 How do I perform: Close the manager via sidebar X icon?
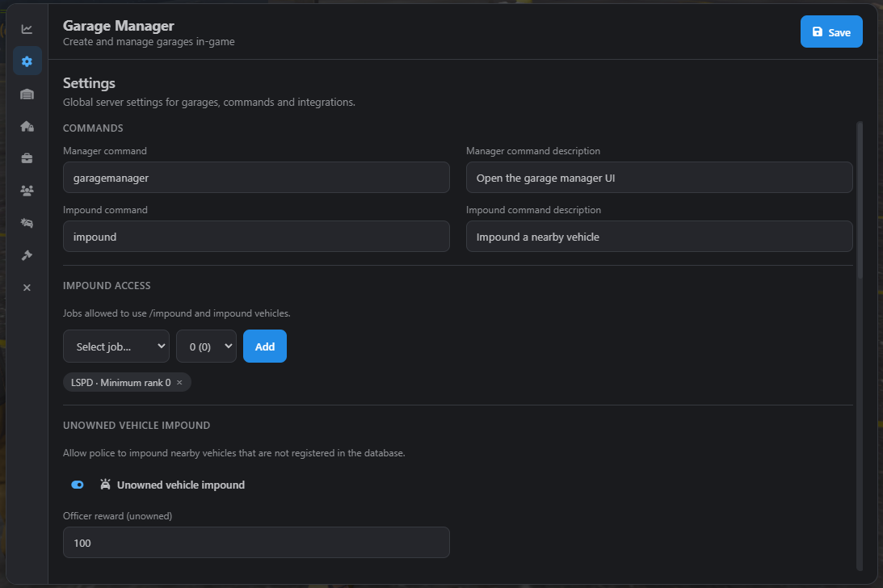(x=27, y=288)
